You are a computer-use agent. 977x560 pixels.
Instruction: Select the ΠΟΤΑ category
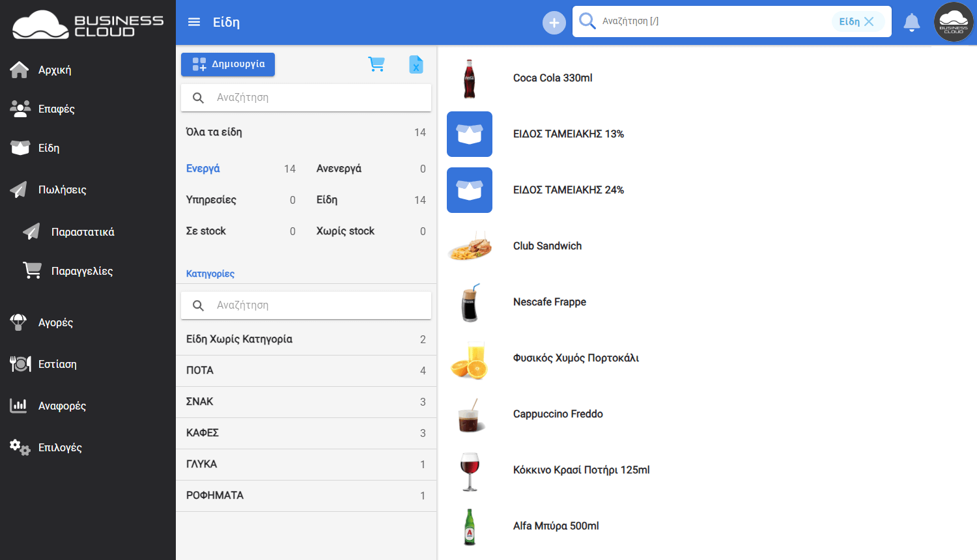pos(306,371)
